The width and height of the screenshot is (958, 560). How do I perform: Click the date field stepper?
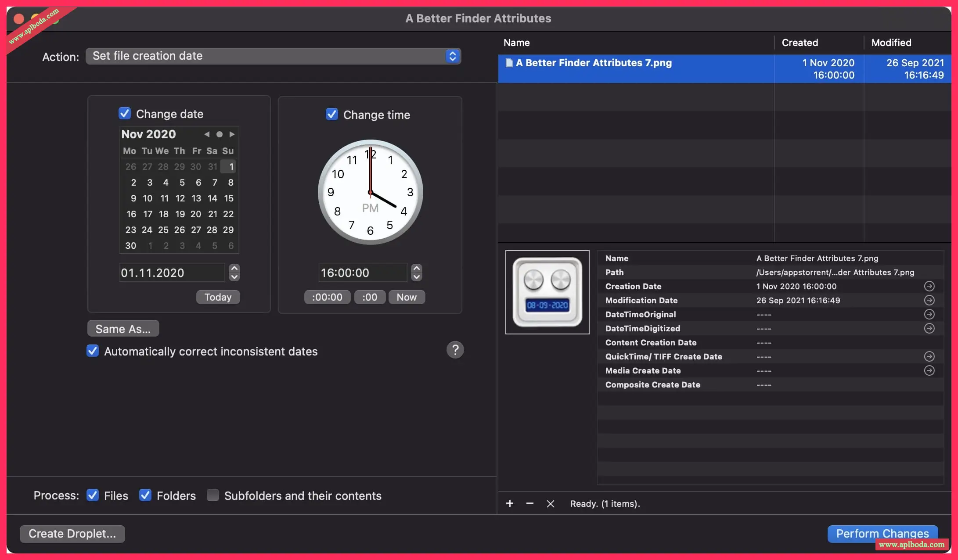click(x=234, y=273)
